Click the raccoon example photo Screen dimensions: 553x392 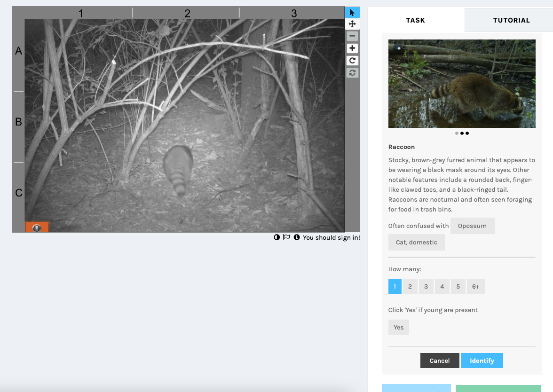462,84
